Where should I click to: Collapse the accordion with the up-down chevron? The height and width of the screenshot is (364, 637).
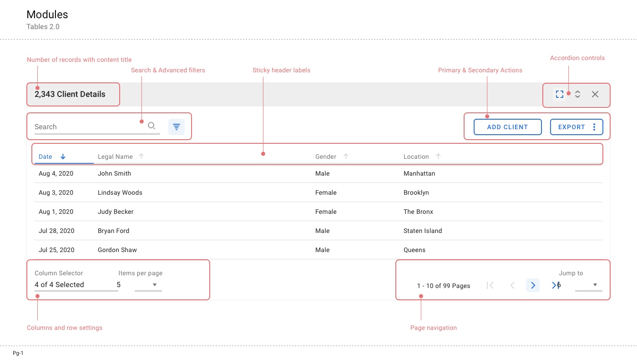pos(577,94)
